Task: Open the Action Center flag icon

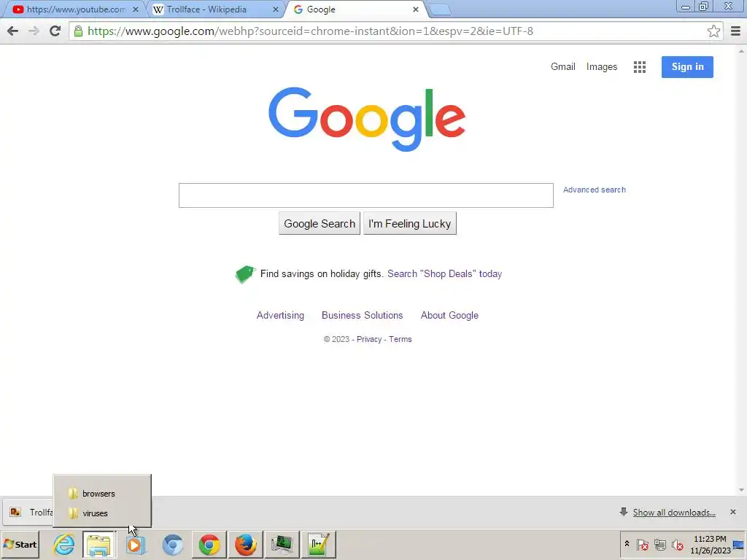Action: coord(642,544)
